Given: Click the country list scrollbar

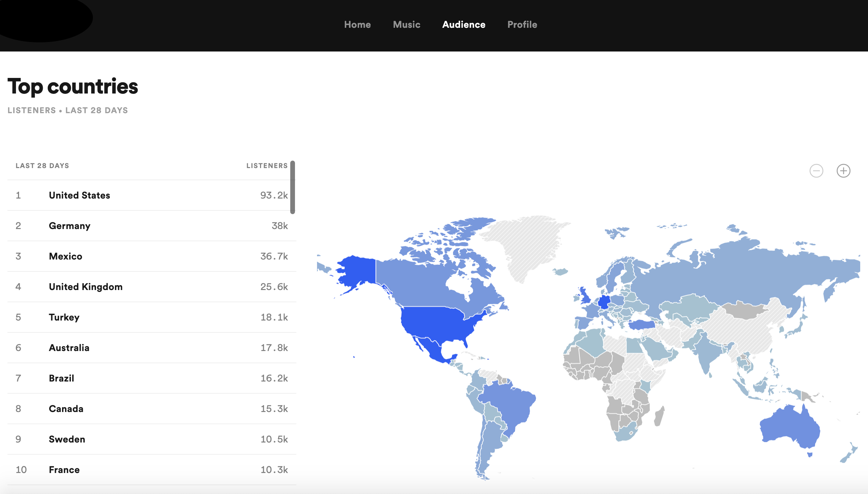Looking at the screenshot, I should click(292, 187).
